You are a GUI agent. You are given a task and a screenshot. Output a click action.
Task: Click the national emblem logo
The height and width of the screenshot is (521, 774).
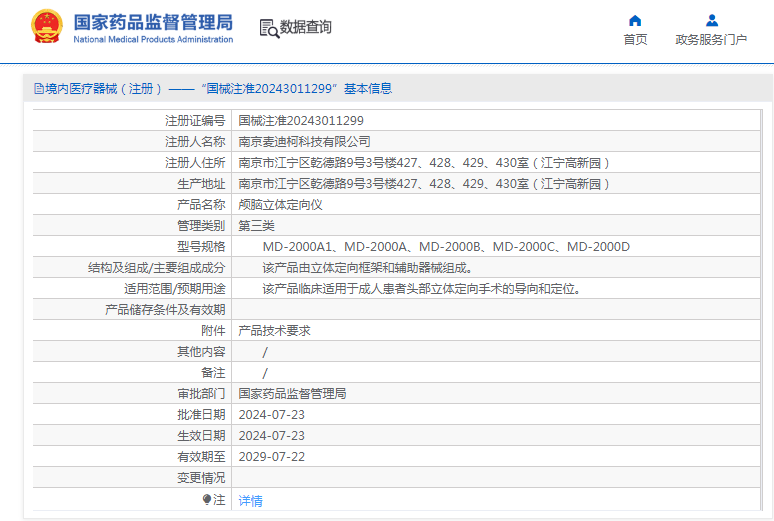click(x=47, y=27)
